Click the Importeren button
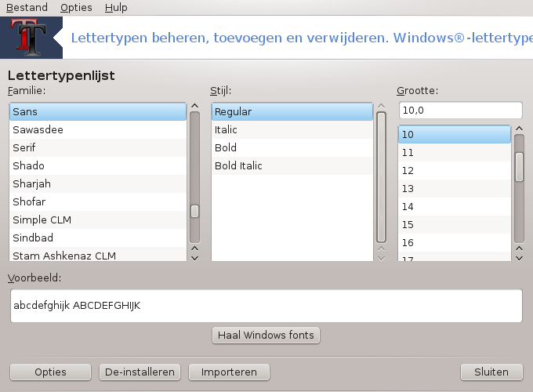Viewport: 533px width, 392px height. (229, 372)
